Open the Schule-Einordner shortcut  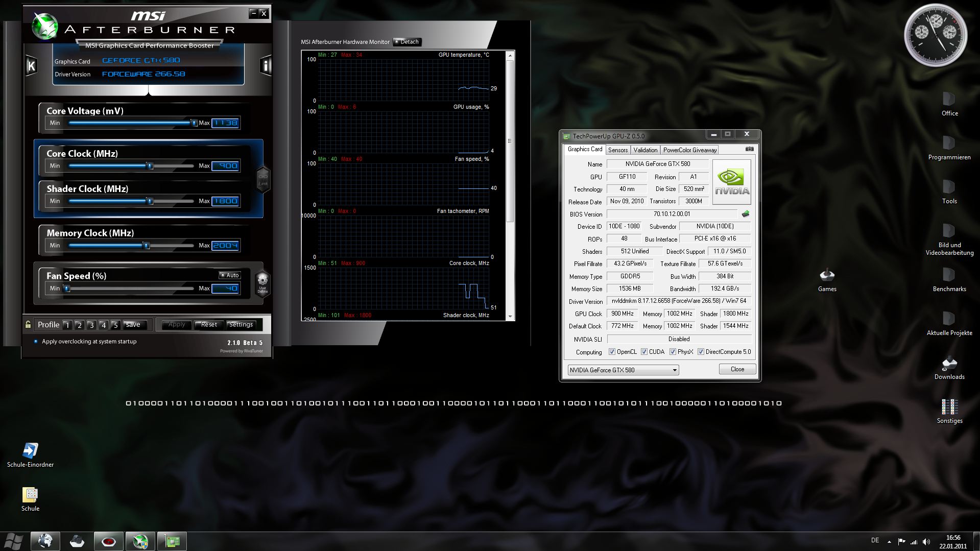(30, 455)
